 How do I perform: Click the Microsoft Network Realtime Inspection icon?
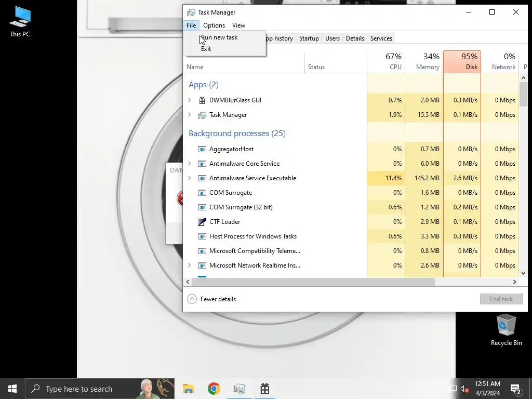(x=202, y=265)
